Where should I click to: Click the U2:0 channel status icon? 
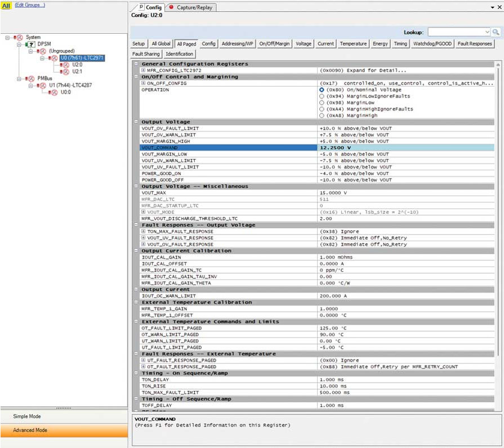click(x=65, y=65)
